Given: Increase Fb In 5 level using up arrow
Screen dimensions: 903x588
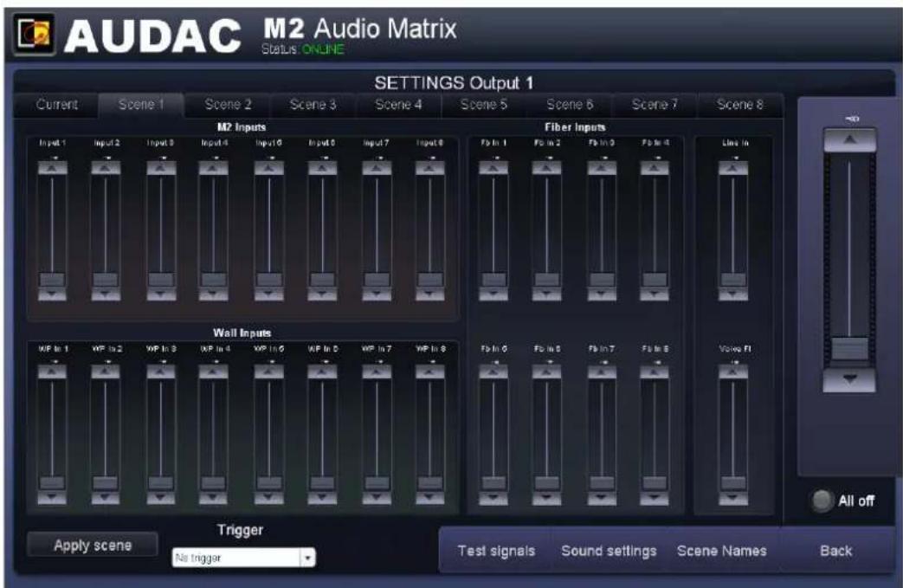Looking at the screenshot, I should coord(493,372).
